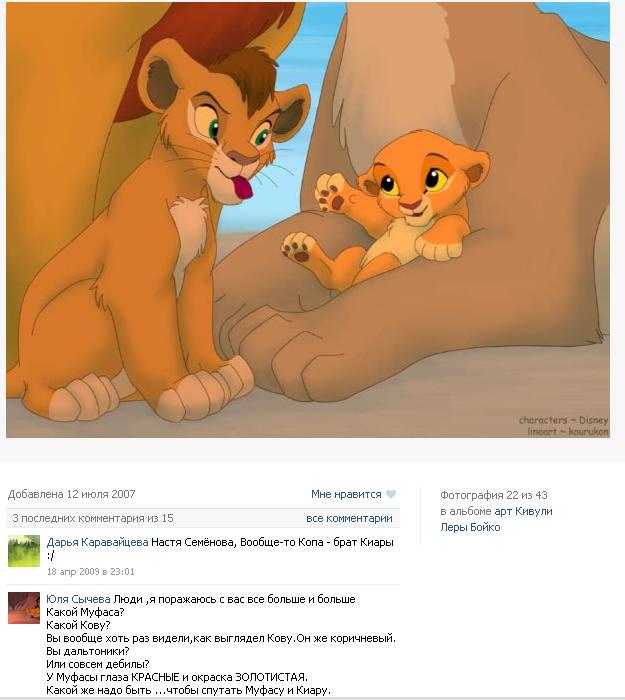Click Юля Сычева's avatar thumbnail

point(24,608)
